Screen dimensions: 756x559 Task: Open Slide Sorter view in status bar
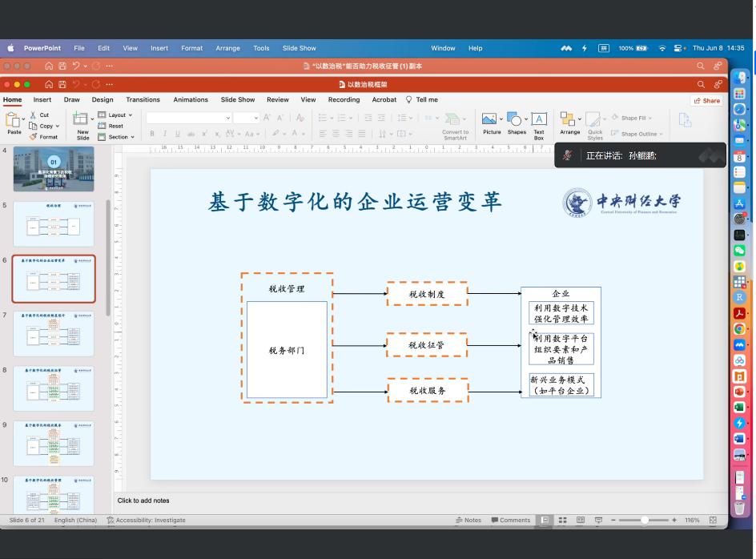562,520
